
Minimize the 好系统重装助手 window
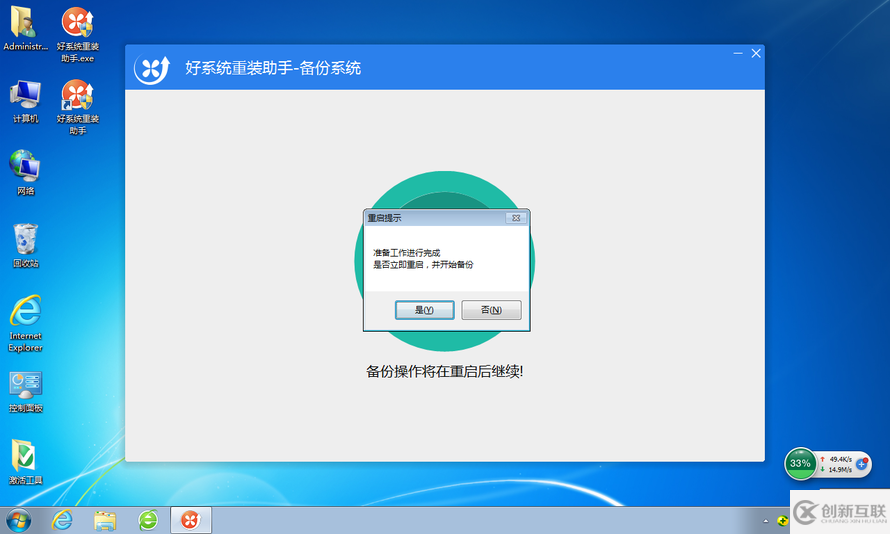tap(738, 53)
